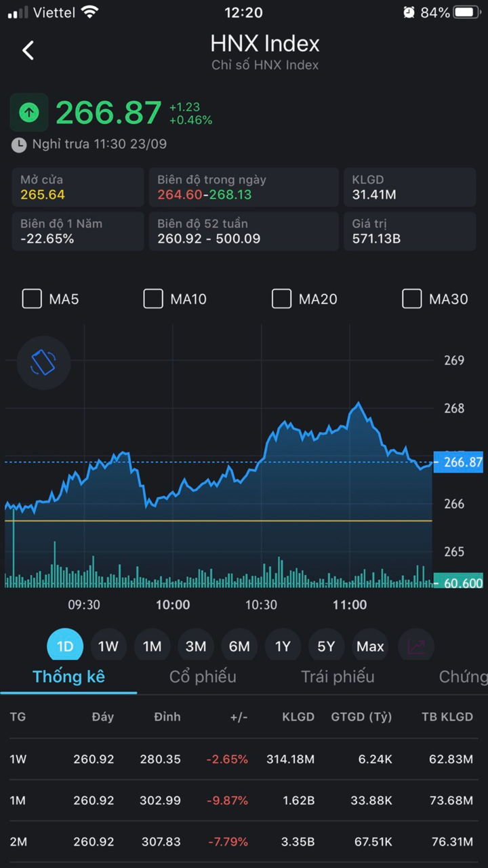Tap the rotate screen icon on chart
488x868 pixels.
click(43, 362)
